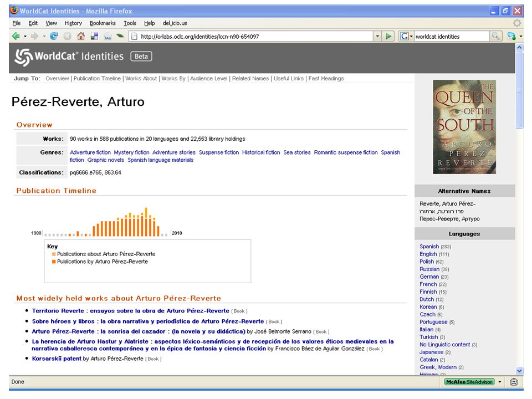Click the dark orange 'Publications by' key swatch
This screenshot has height=399, width=532.
tap(54, 262)
